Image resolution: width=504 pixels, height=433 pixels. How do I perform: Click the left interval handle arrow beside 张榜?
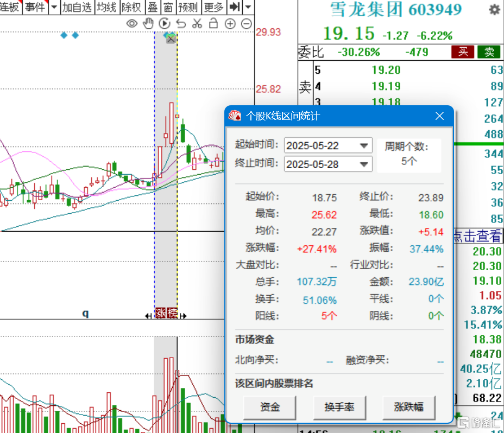[x=148, y=316]
